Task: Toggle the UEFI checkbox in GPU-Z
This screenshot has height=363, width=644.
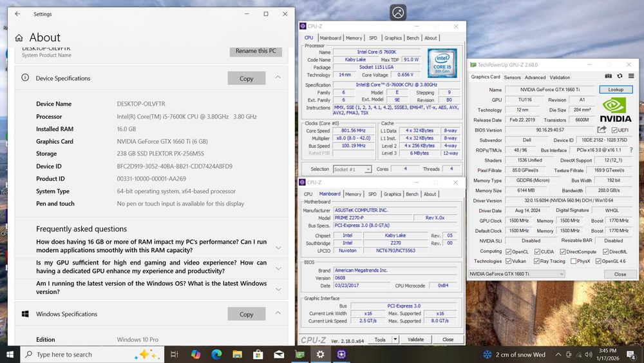Action: coord(614,130)
